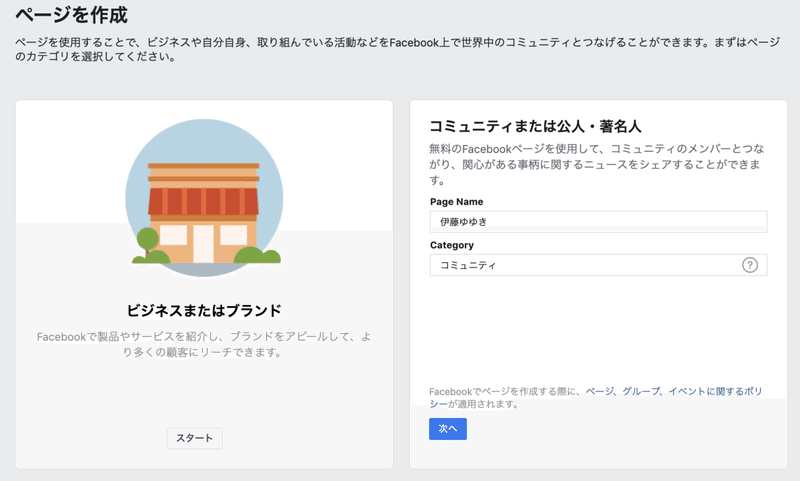Open the Category field showing コミュニティ
The image size is (800, 481).
[x=598, y=265]
